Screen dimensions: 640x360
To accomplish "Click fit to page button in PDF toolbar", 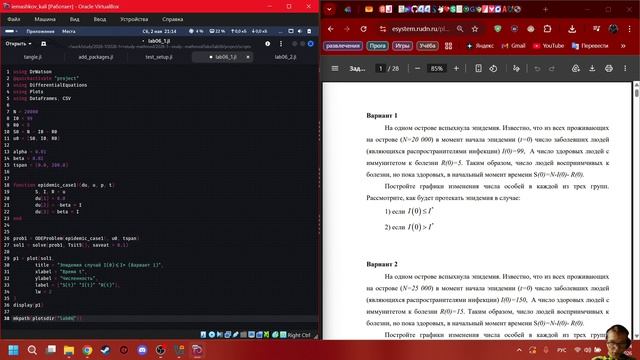I will [478, 68].
